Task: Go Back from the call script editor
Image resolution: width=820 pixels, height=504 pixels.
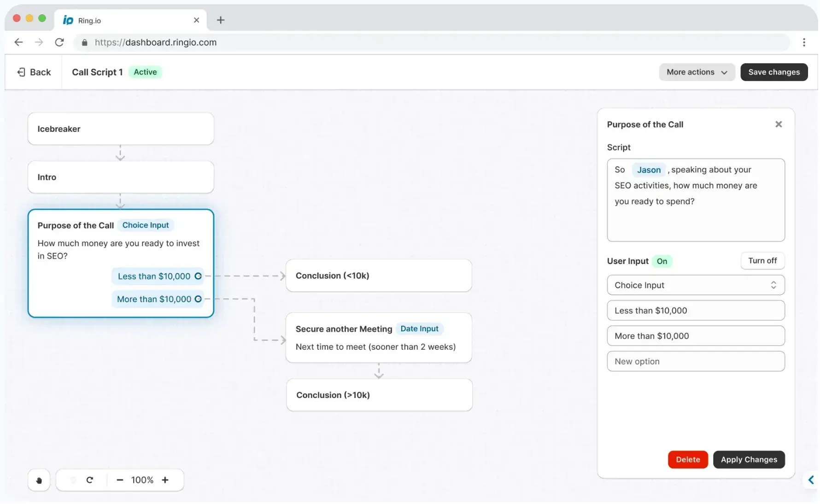Action: pyautogui.click(x=34, y=72)
